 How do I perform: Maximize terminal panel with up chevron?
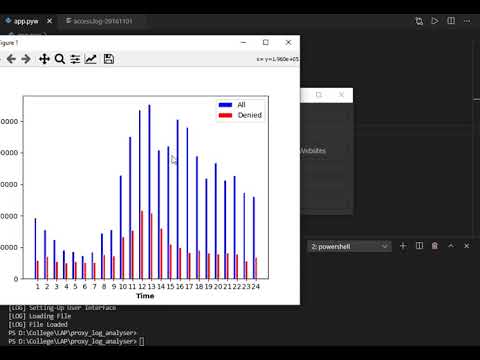pyautogui.click(x=451, y=246)
